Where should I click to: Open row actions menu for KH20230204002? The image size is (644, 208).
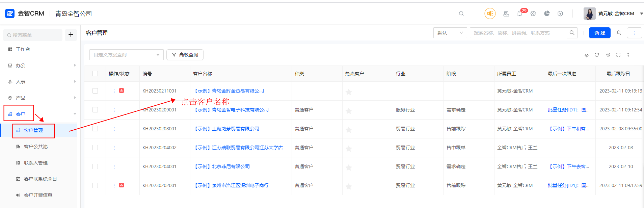[x=114, y=148]
